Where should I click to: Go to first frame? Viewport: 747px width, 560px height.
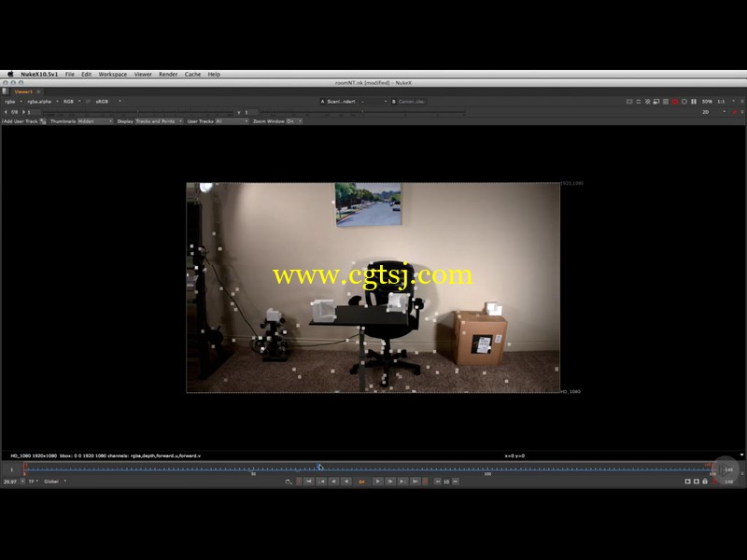tap(309, 482)
